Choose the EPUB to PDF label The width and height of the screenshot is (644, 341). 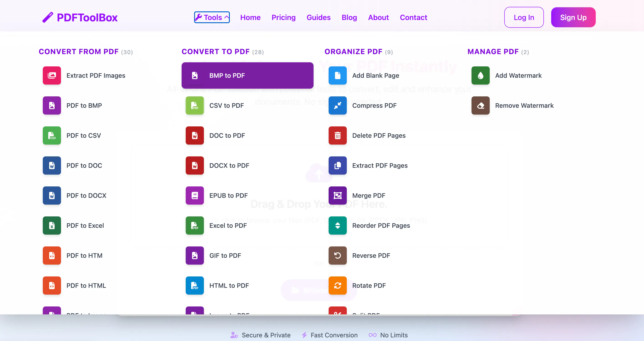(228, 195)
